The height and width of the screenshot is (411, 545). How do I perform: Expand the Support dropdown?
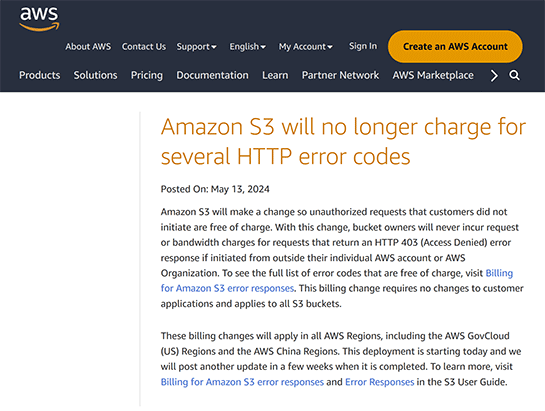click(196, 47)
